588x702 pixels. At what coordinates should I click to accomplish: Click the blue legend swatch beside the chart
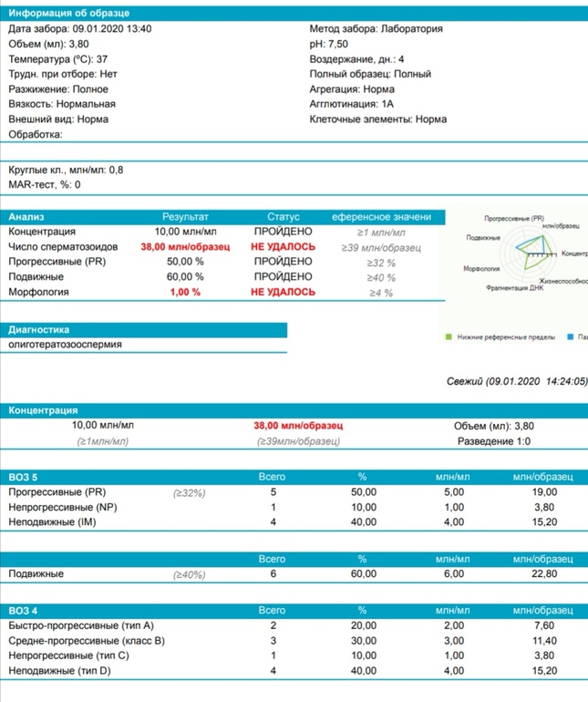(571, 337)
